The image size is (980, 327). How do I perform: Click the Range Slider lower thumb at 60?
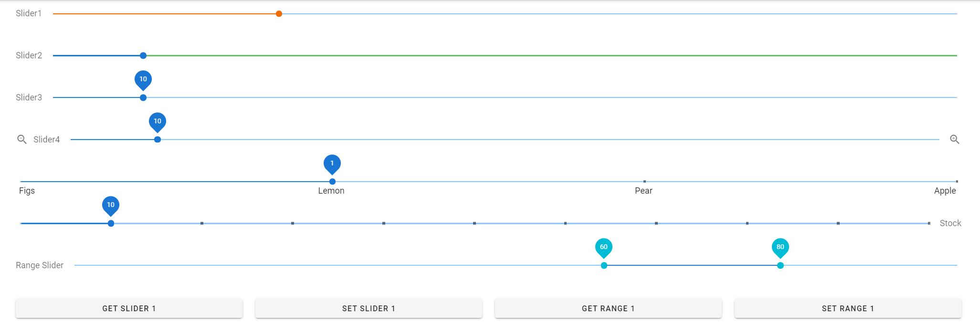pos(604,265)
